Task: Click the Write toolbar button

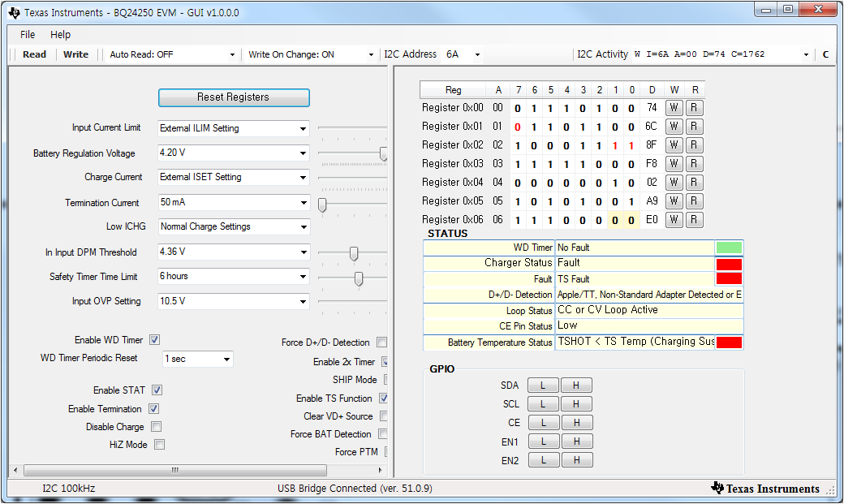Action: coord(76,54)
